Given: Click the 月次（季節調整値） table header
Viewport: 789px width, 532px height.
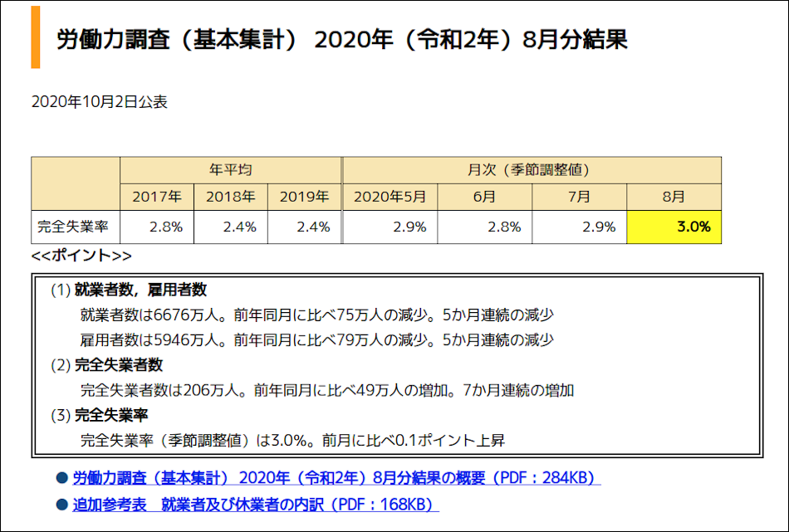Looking at the screenshot, I should (532, 170).
